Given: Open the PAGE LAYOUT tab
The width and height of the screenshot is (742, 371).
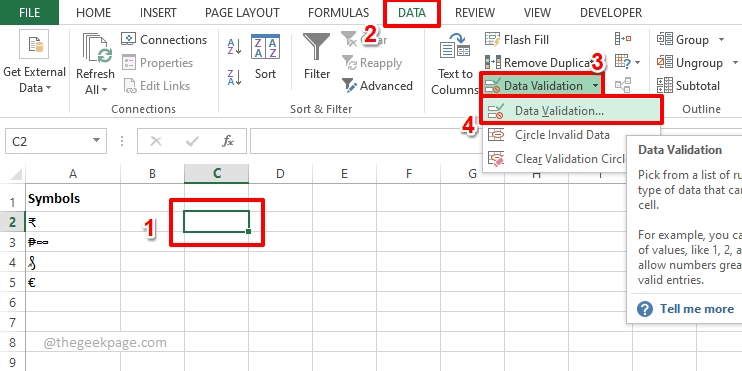Looking at the screenshot, I should click(x=242, y=13).
